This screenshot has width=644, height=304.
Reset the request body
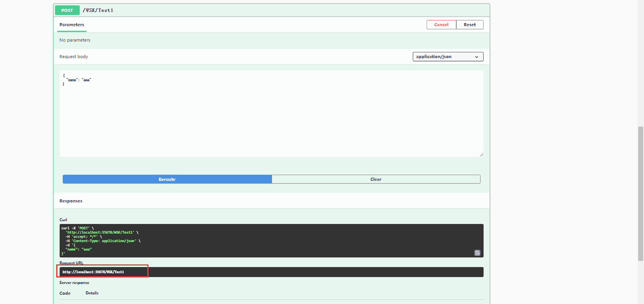click(470, 25)
